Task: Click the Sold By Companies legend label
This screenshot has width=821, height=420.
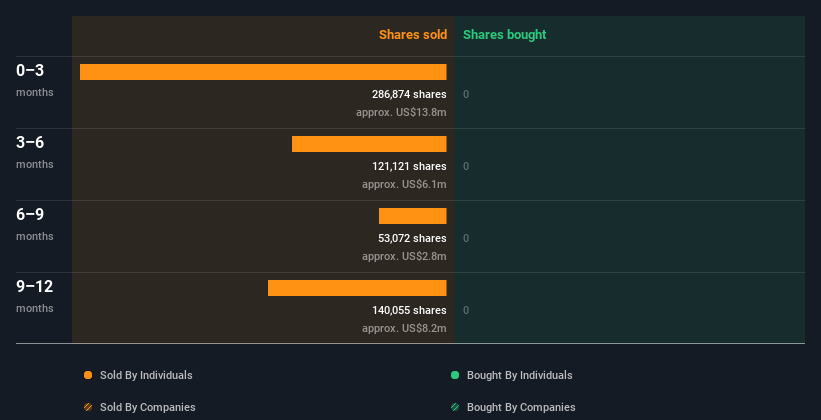Action: pos(148,407)
